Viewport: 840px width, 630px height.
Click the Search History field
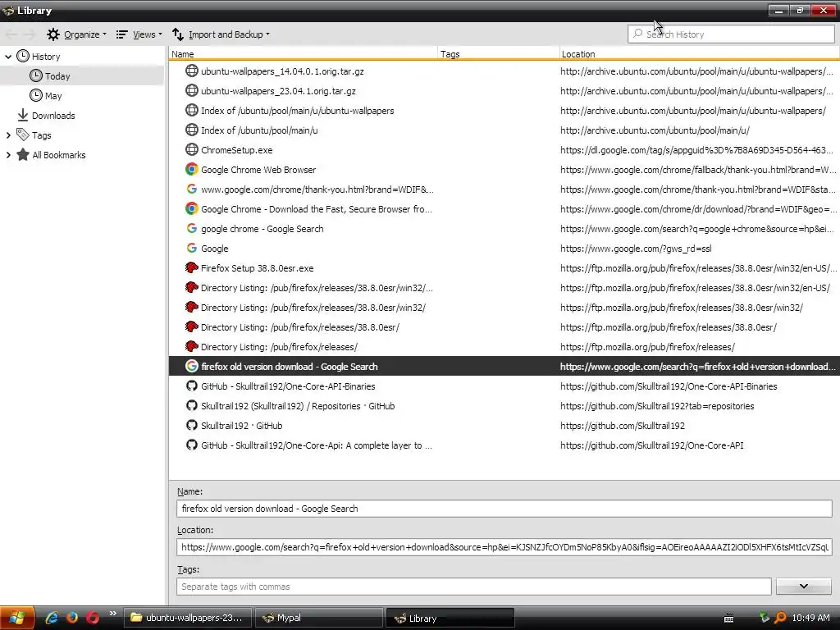click(x=731, y=34)
